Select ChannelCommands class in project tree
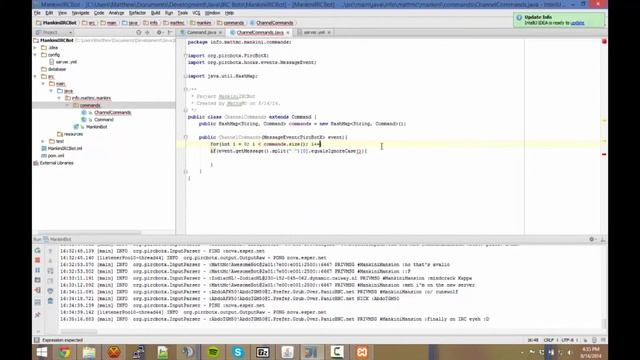 coord(112,113)
